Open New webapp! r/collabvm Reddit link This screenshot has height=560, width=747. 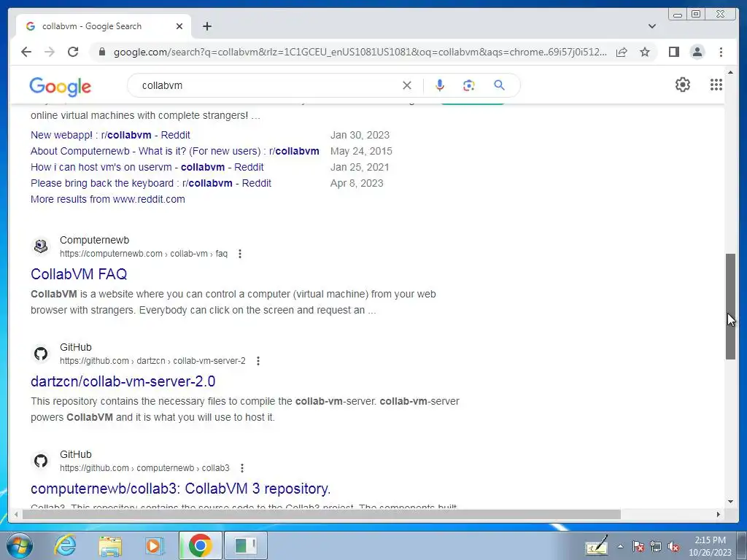pyautogui.click(x=111, y=135)
